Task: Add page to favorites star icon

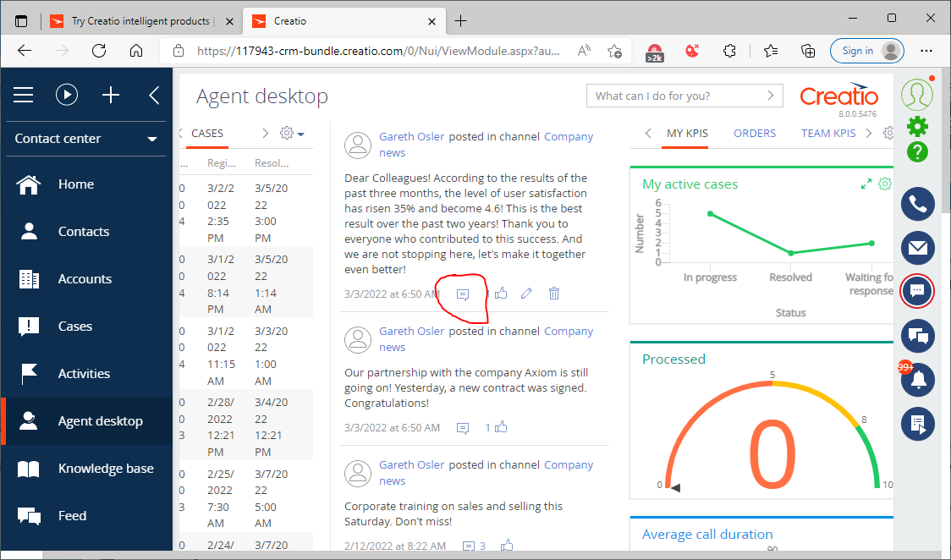Action: (614, 51)
